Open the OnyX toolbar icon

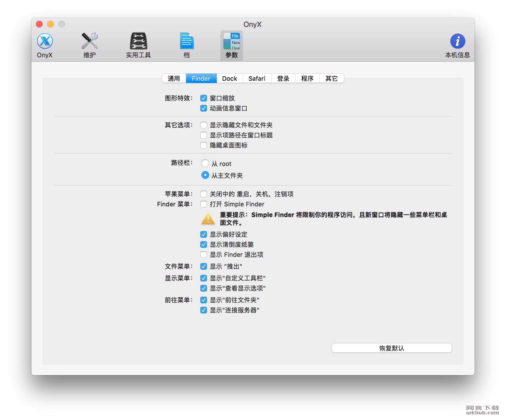[x=45, y=45]
